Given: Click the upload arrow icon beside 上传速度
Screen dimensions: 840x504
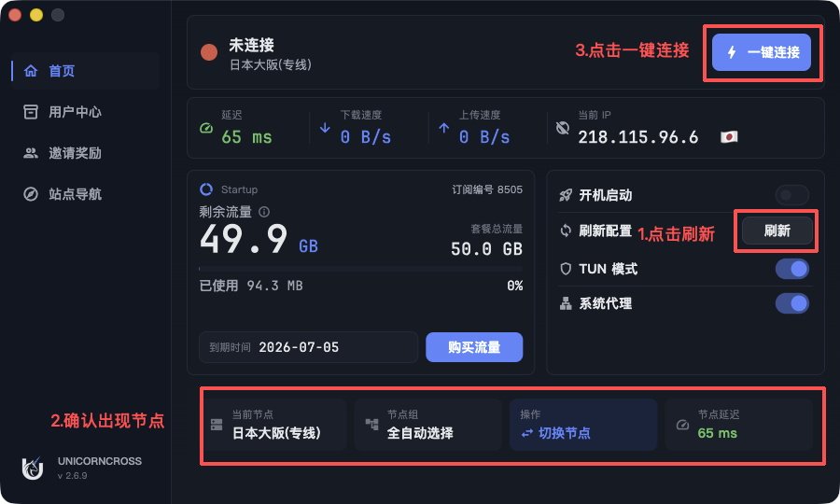Looking at the screenshot, I should [443, 128].
